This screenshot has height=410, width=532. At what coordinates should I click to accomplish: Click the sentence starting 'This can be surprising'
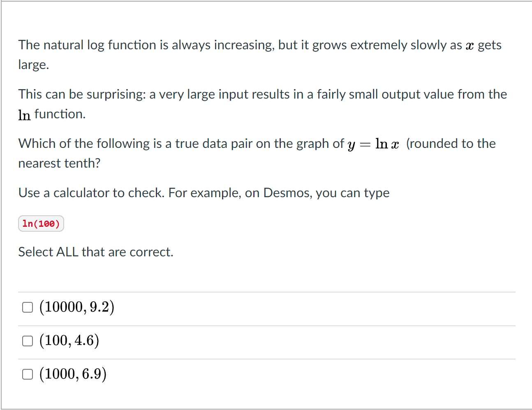[x=263, y=104]
